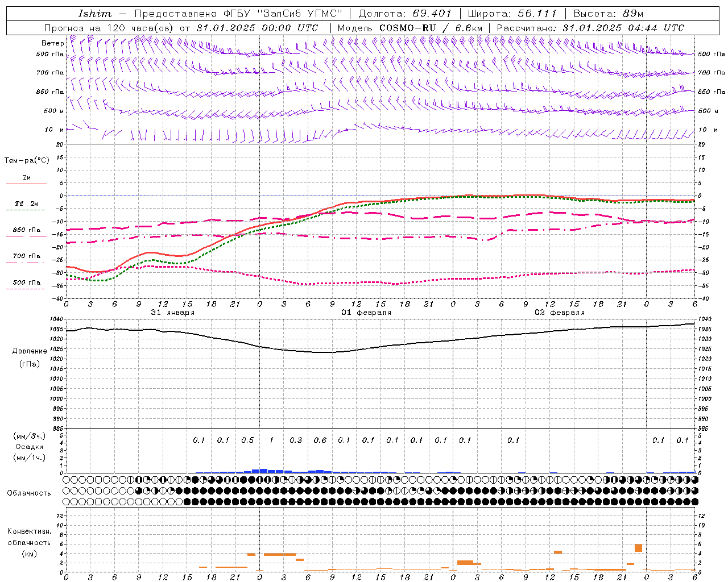728x582 pixels.
Task: Click the precipitation value "0.5"
Action: tap(247, 440)
